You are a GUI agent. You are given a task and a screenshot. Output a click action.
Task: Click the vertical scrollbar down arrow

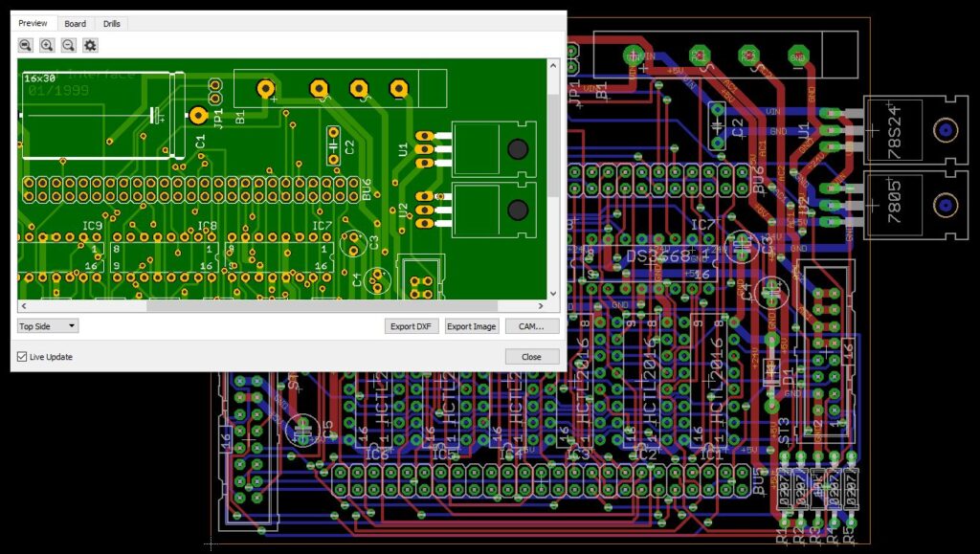(x=553, y=293)
